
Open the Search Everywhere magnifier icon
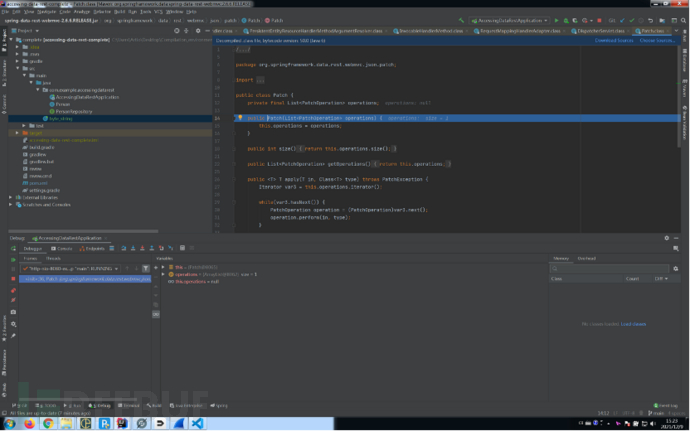683,20
